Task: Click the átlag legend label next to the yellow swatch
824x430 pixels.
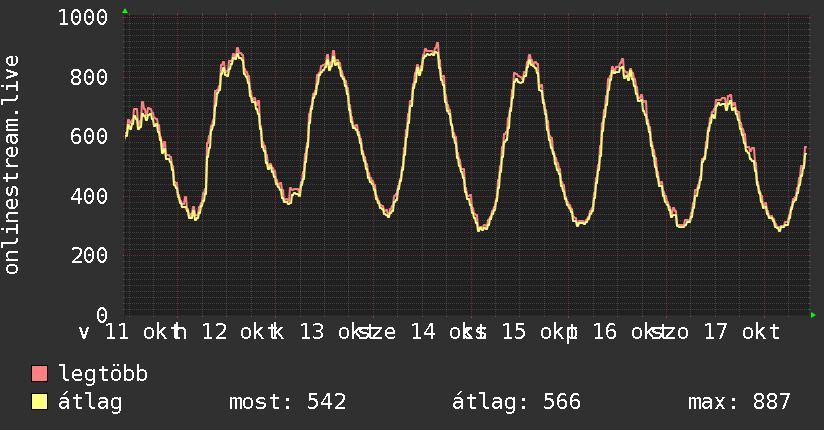Action: pos(90,402)
